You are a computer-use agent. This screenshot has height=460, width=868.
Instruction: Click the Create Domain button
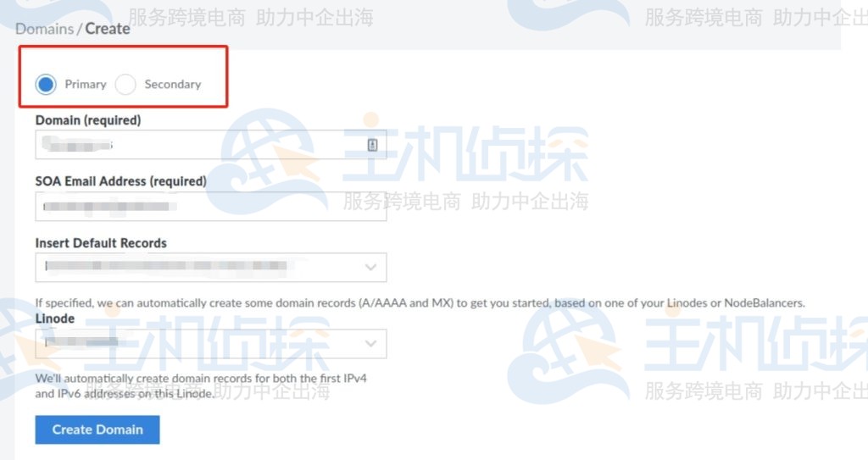click(x=97, y=430)
